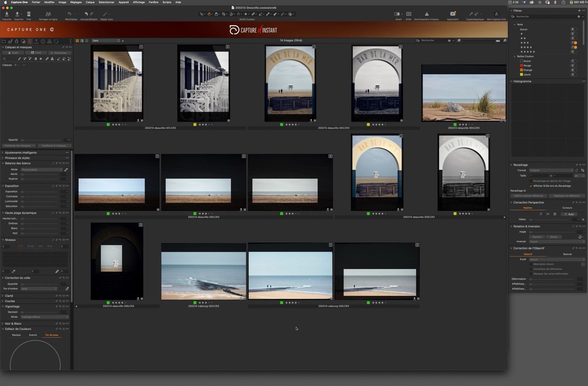Add a new filter with plus icon
The image size is (588, 386).
click(579, 11)
